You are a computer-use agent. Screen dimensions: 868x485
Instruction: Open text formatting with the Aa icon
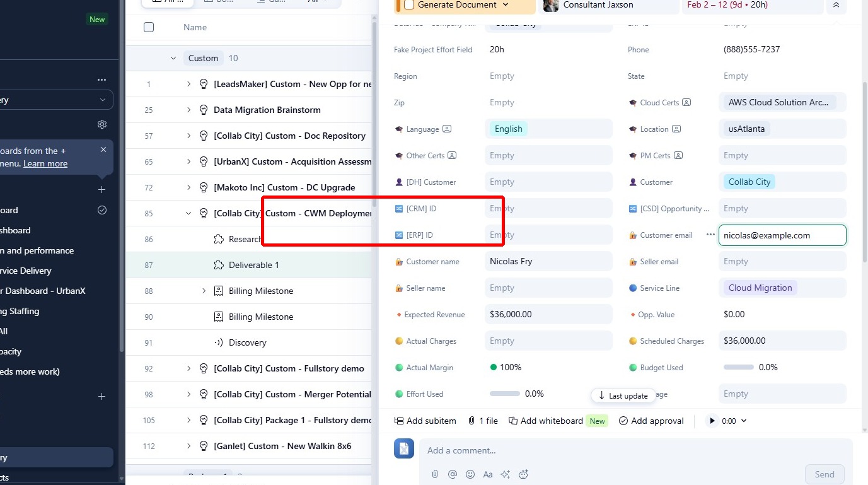(488, 474)
